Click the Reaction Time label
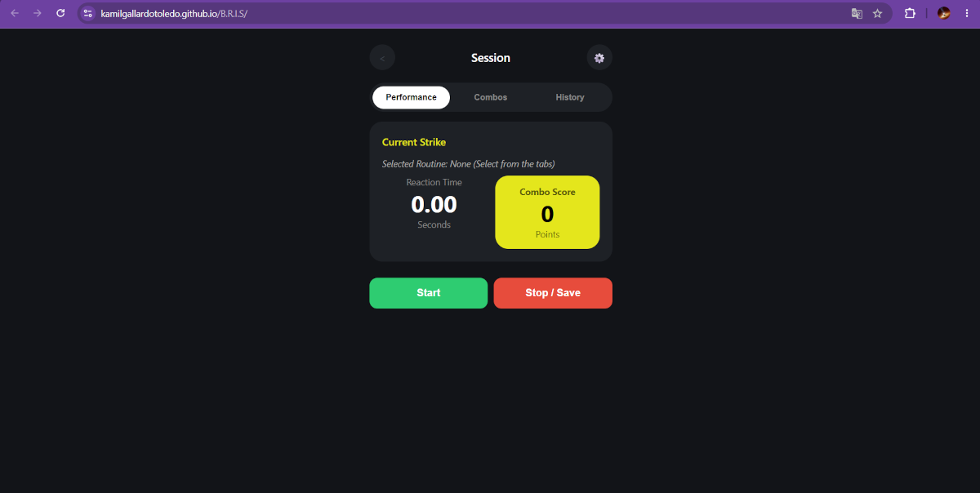The image size is (980, 493). pos(434,182)
